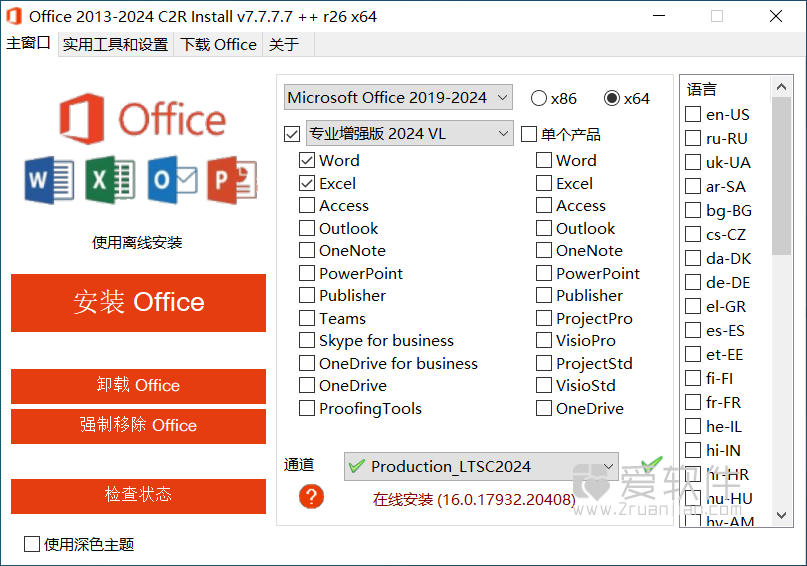The height and width of the screenshot is (566, 807).
Task: Check PowerPoint in the suite list
Action: [307, 273]
